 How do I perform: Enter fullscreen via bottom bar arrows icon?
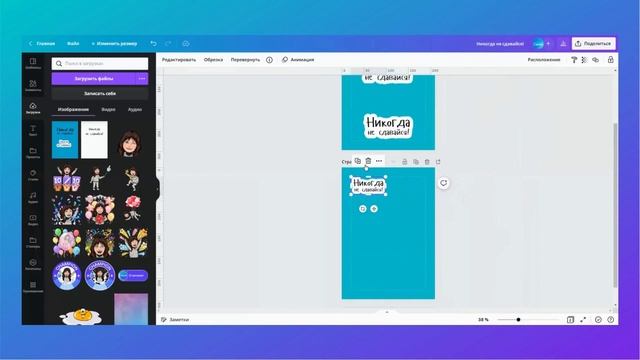pyautogui.click(x=583, y=320)
